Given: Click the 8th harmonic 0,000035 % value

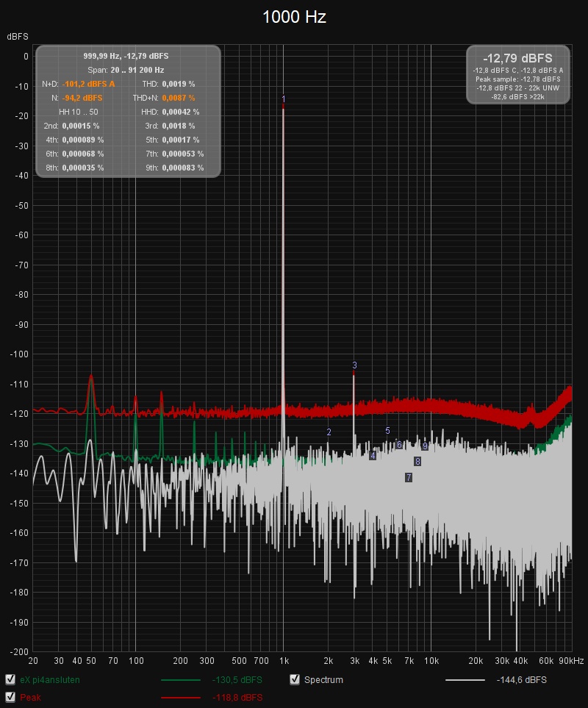Looking at the screenshot, I should 83,168.
